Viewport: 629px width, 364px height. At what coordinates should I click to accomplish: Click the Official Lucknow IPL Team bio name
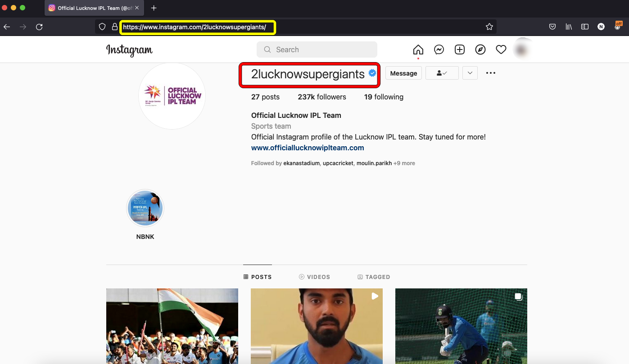pyautogui.click(x=296, y=115)
